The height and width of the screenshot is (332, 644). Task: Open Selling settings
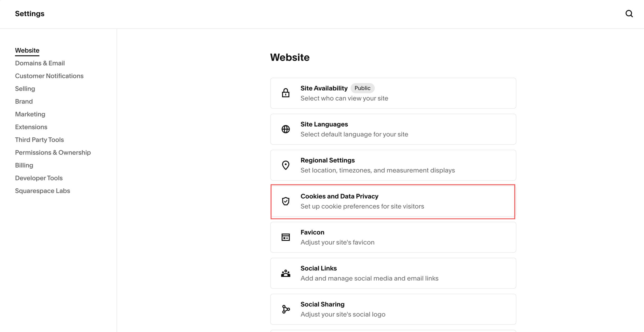pyautogui.click(x=25, y=89)
